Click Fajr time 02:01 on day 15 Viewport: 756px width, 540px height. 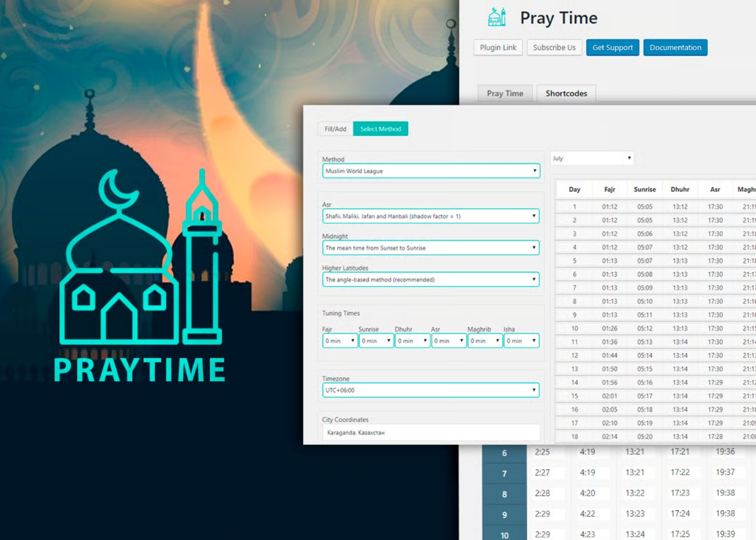[610, 396]
